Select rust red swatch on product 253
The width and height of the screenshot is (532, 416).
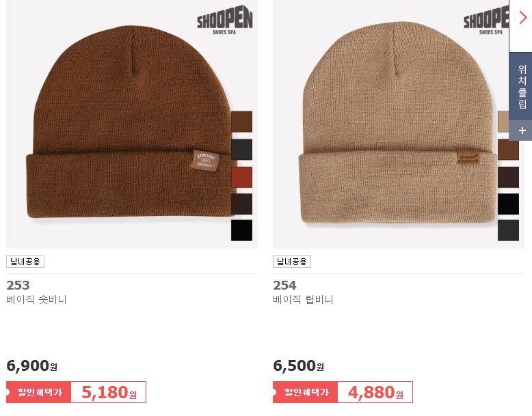[241, 177]
